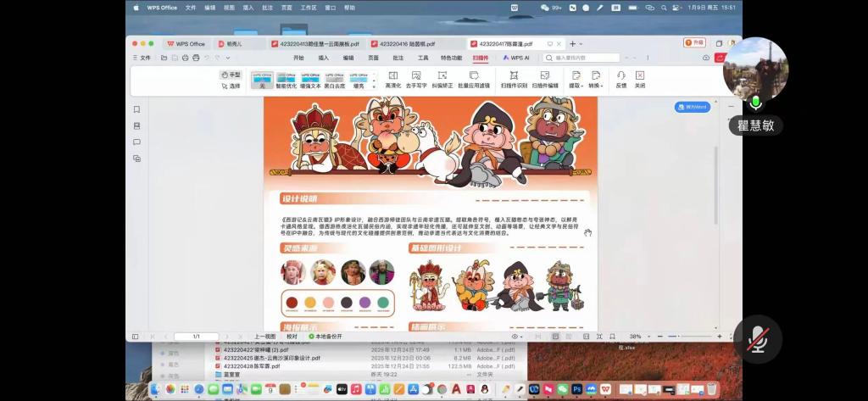
Task: Click the orange dot color swatch
Action: pyautogui.click(x=309, y=302)
